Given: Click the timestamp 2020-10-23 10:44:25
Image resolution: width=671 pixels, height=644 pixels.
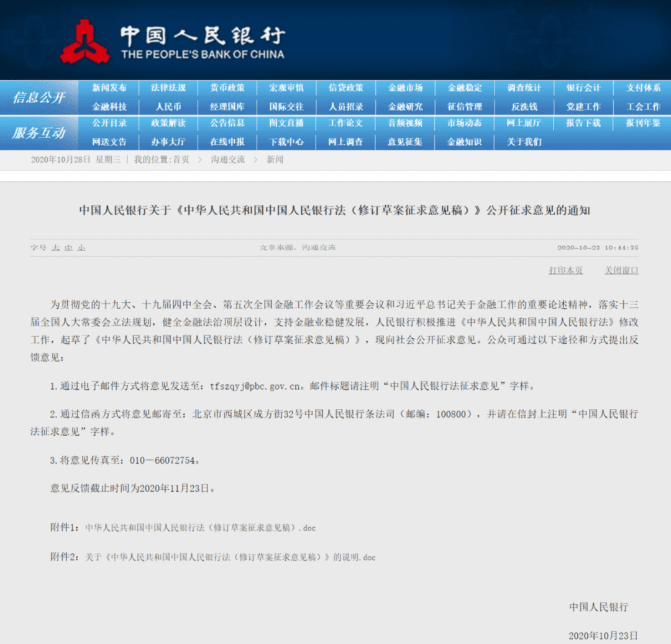Looking at the screenshot, I should tap(598, 247).
